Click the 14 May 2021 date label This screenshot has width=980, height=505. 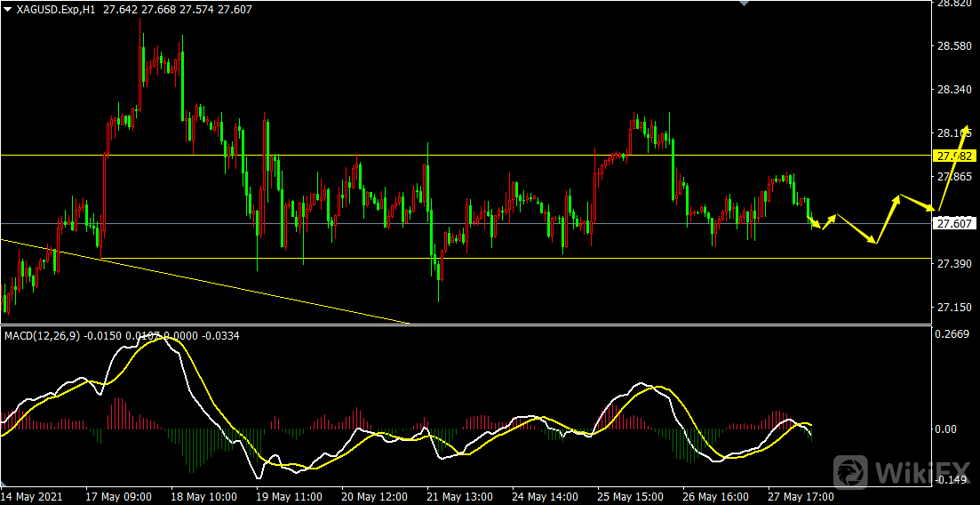(x=31, y=496)
